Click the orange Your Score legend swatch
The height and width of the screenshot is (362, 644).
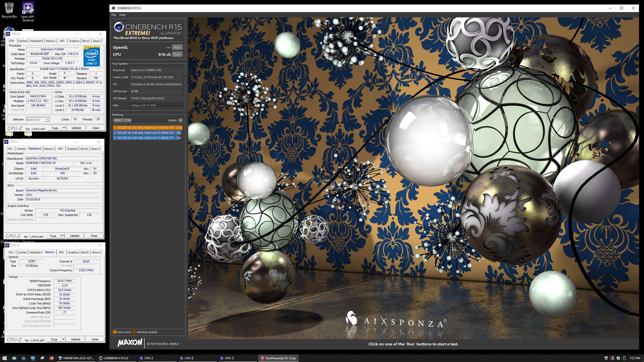pyautogui.click(x=115, y=332)
